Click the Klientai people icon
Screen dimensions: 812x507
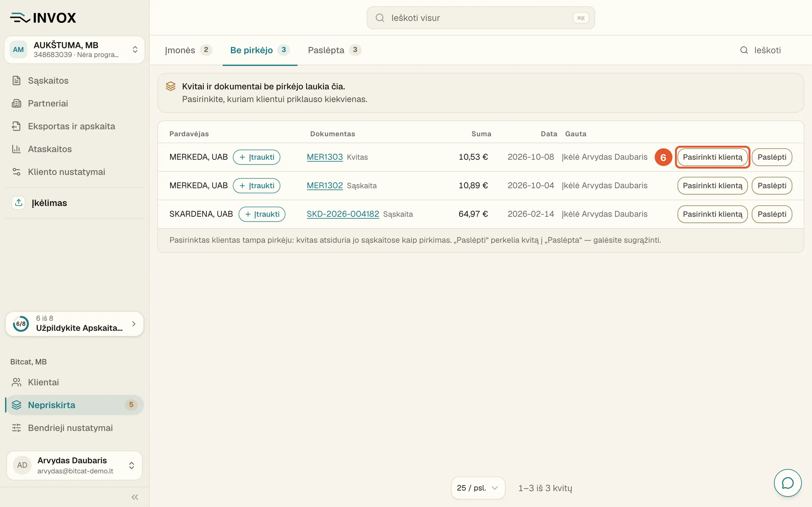coord(16,382)
